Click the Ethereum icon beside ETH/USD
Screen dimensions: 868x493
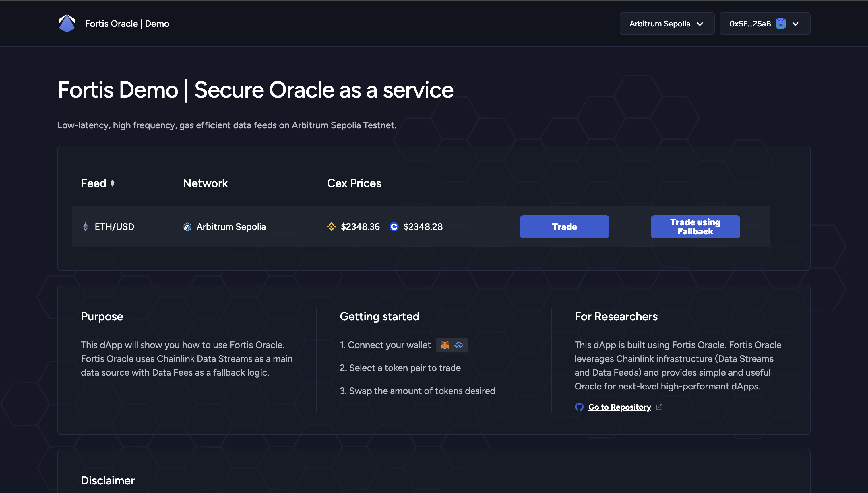point(85,226)
